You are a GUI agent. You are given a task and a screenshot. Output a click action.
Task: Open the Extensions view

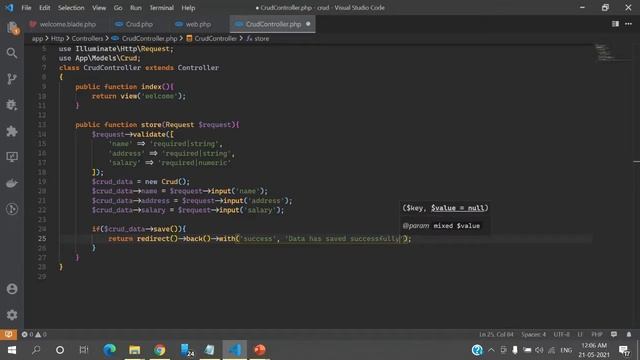(x=12, y=131)
